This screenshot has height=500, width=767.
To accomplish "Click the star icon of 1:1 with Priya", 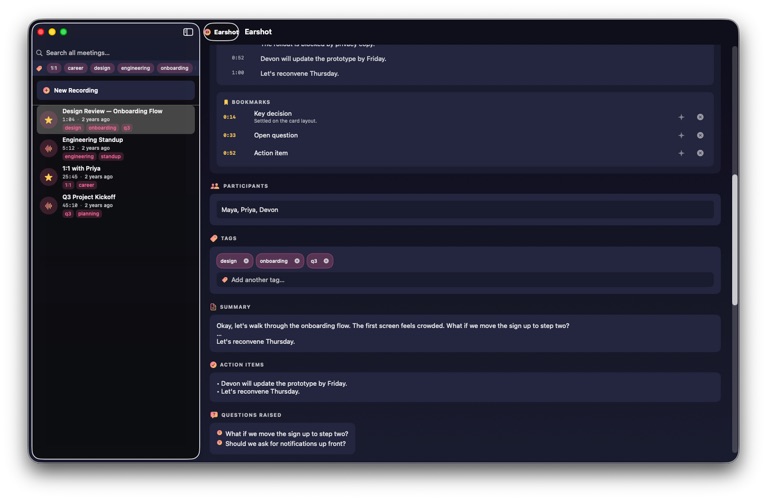I will (x=48, y=177).
